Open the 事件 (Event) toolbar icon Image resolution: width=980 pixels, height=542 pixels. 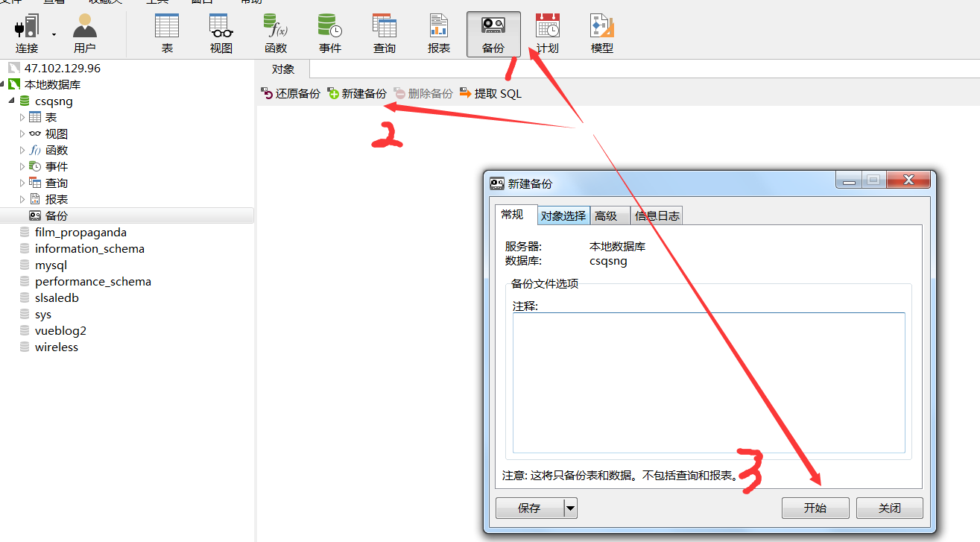(330, 34)
